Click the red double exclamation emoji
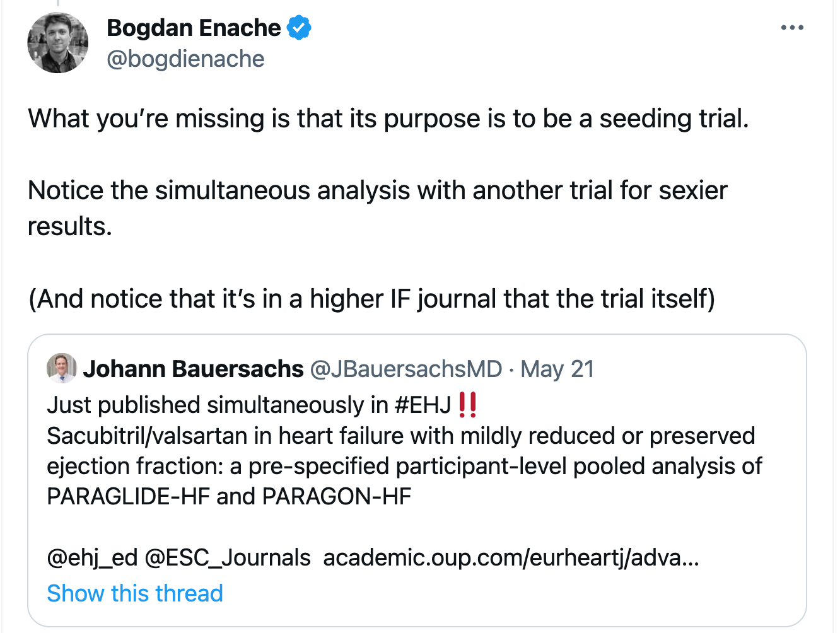Viewport: 840px width, 633px height. click(467, 405)
